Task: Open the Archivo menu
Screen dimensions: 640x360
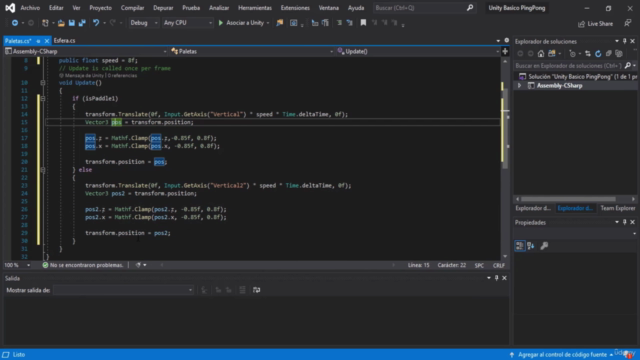Action: (30, 8)
